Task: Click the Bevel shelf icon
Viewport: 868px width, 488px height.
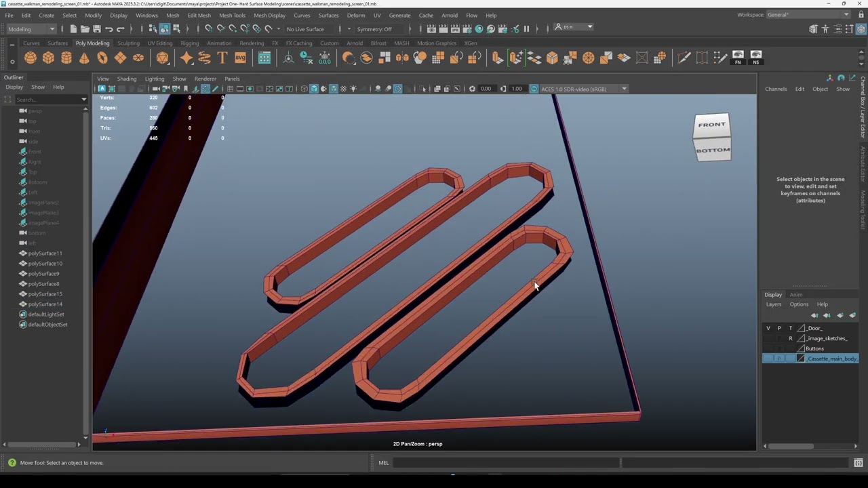Action: pos(552,58)
